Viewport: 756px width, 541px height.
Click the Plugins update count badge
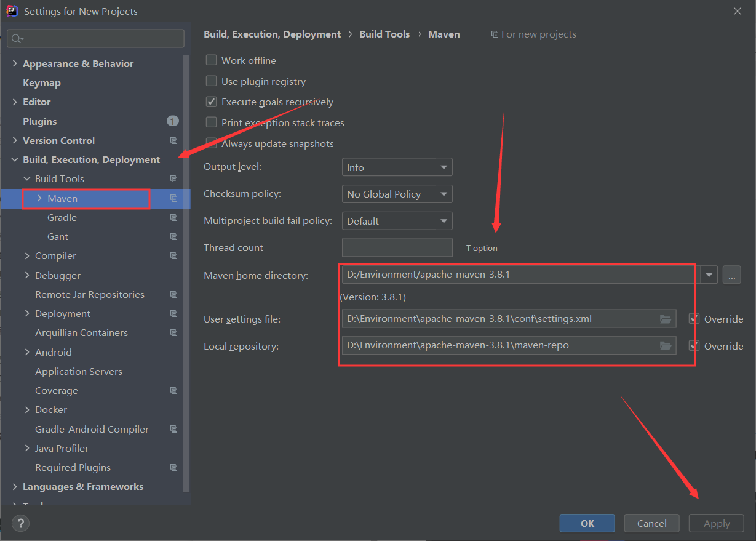(x=172, y=121)
